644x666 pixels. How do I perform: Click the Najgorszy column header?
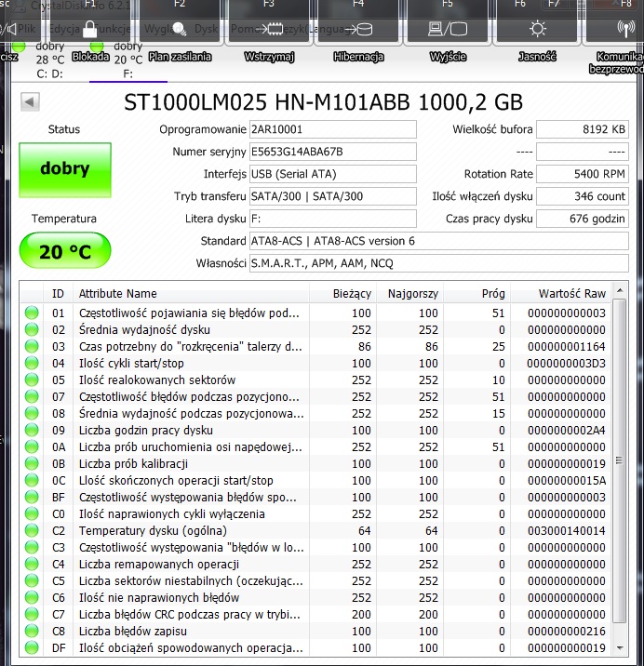coord(409,294)
